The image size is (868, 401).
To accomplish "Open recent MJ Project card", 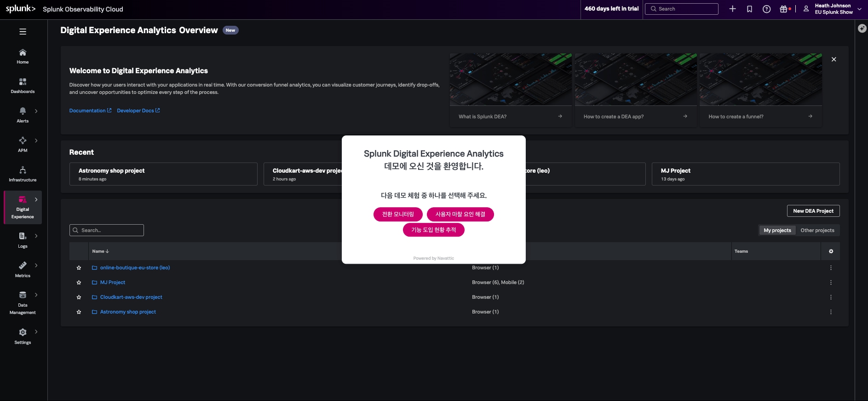I will pos(746,174).
